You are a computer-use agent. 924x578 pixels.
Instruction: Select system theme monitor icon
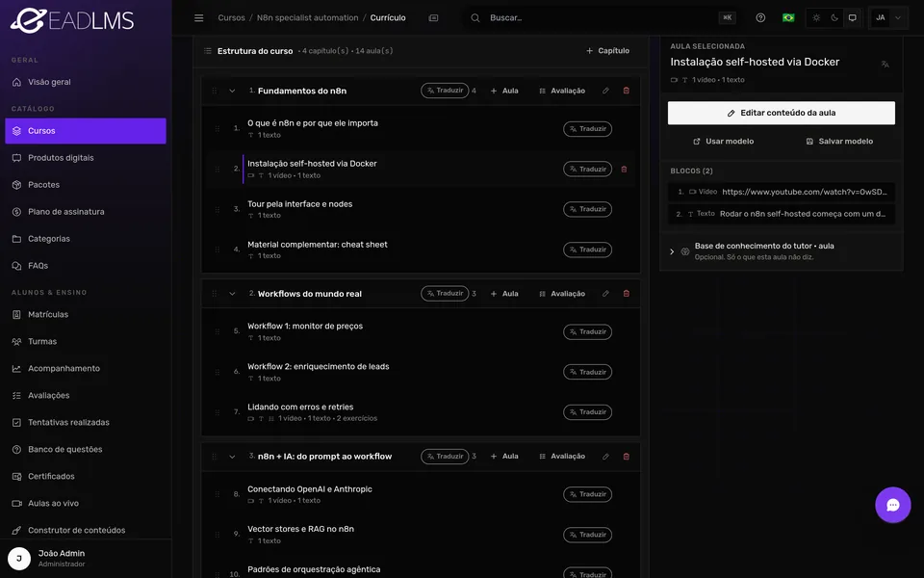[852, 17]
